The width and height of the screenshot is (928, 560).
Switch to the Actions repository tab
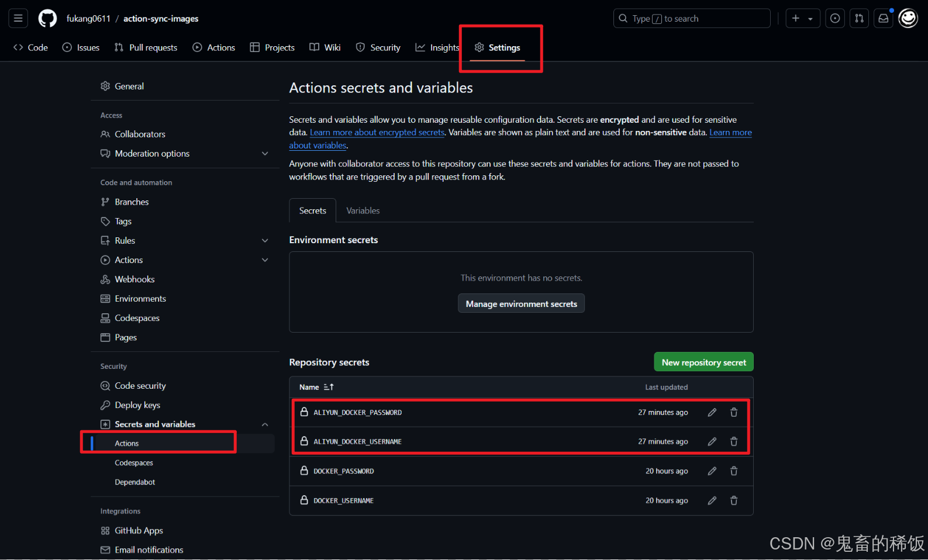click(214, 47)
